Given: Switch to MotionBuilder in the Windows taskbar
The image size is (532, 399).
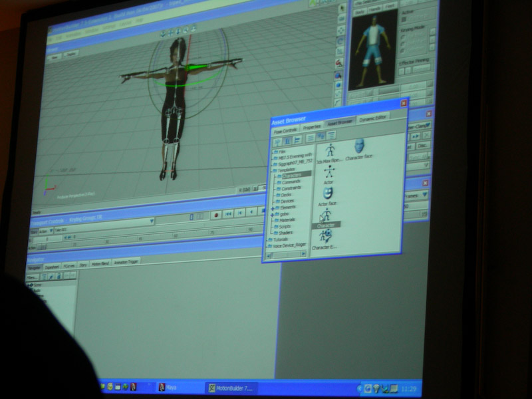Looking at the screenshot, I should [x=231, y=388].
